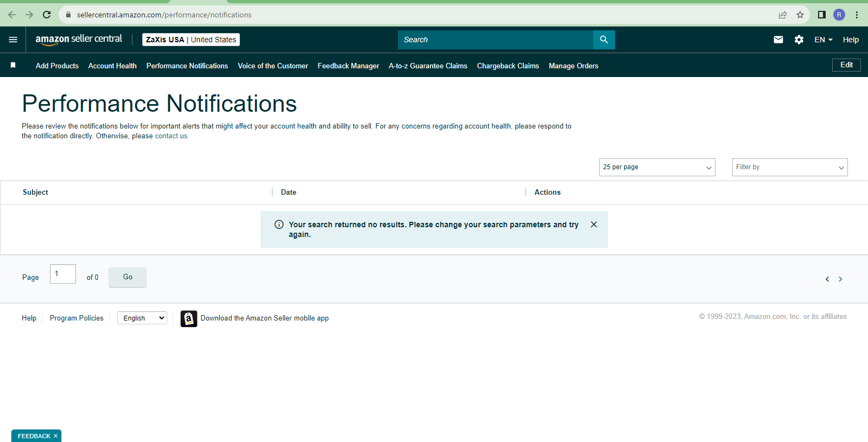The height and width of the screenshot is (442, 868).
Task: Open the 25 per page dropdown
Action: (657, 167)
